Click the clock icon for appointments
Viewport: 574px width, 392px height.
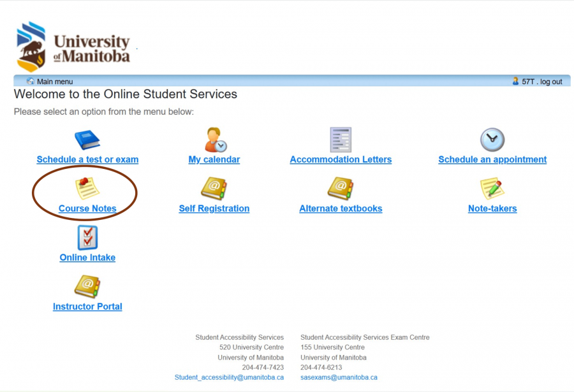pyautogui.click(x=492, y=140)
